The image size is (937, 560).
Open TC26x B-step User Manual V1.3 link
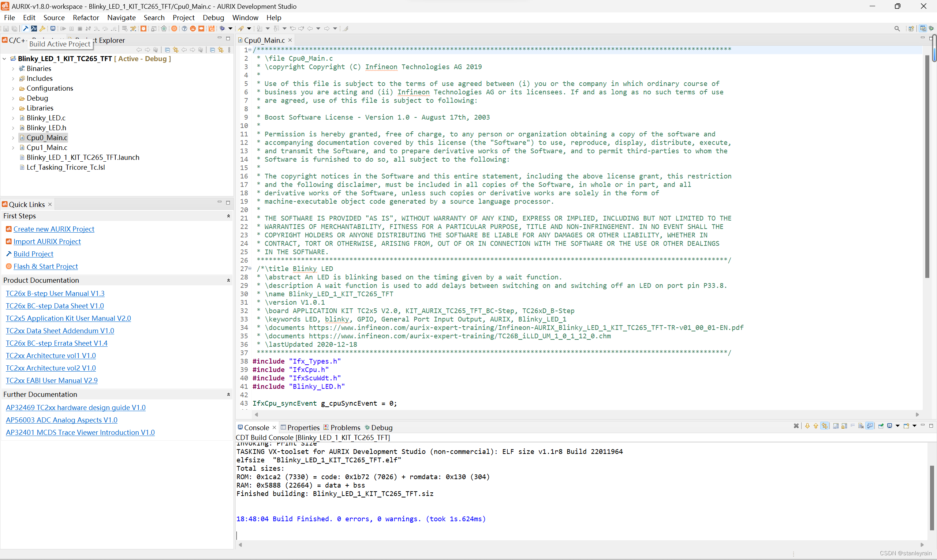(x=55, y=294)
